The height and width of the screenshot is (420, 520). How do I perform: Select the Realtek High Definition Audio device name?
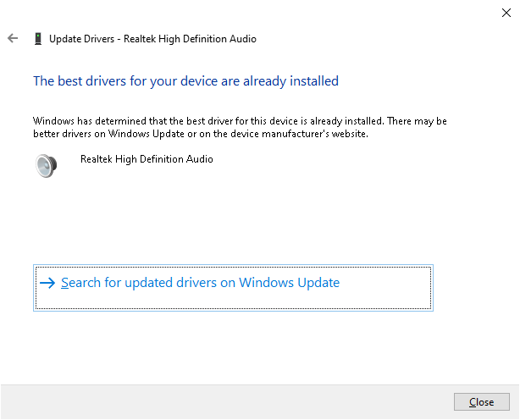click(x=147, y=159)
